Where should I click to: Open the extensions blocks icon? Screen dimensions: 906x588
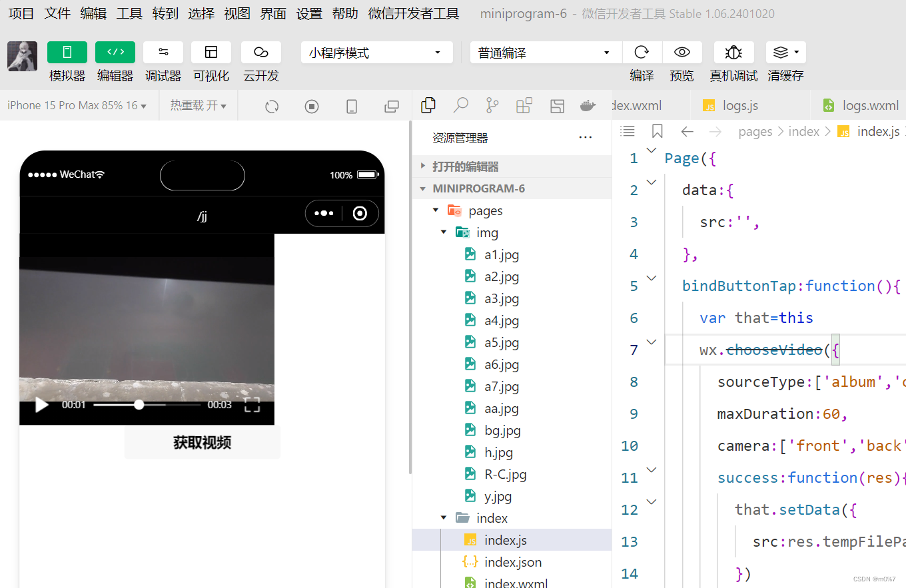pyautogui.click(x=524, y=105)
